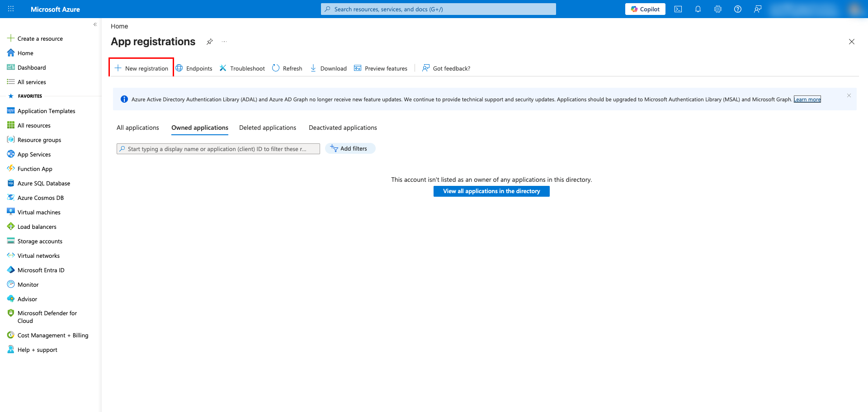
Task: Download the app registrations list
Action: tap(328, 68)
